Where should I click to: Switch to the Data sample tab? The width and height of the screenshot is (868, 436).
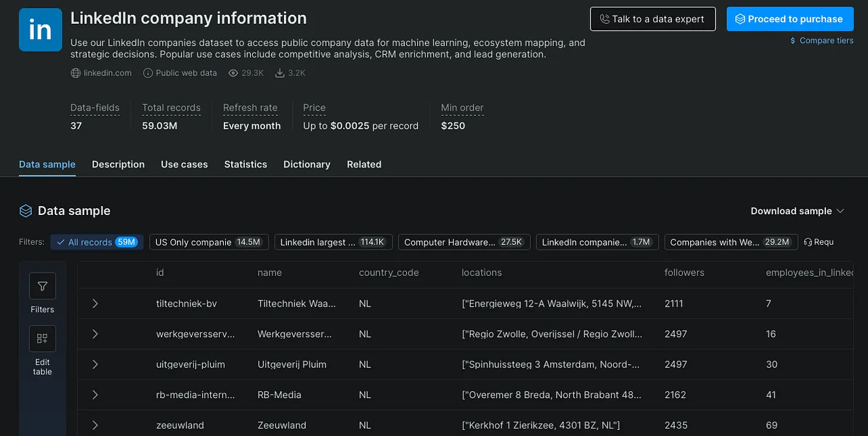coord(47,164)
